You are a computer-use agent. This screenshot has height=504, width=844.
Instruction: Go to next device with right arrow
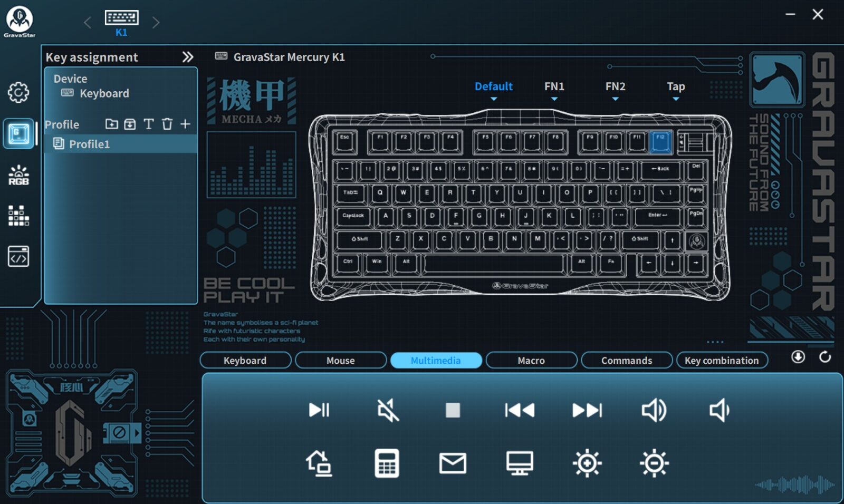(156, 22)
